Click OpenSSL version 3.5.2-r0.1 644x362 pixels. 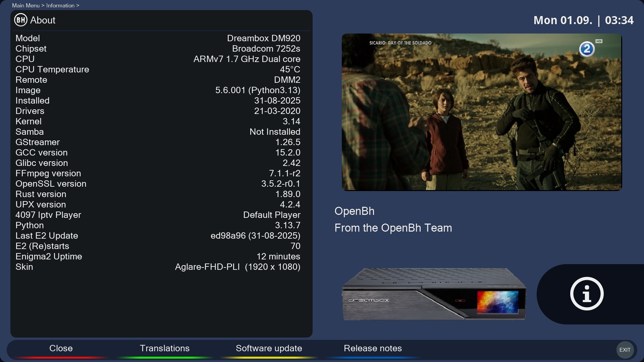click(x=281, y=184)
